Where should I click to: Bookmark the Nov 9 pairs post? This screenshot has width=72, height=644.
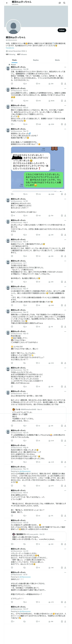62,101
